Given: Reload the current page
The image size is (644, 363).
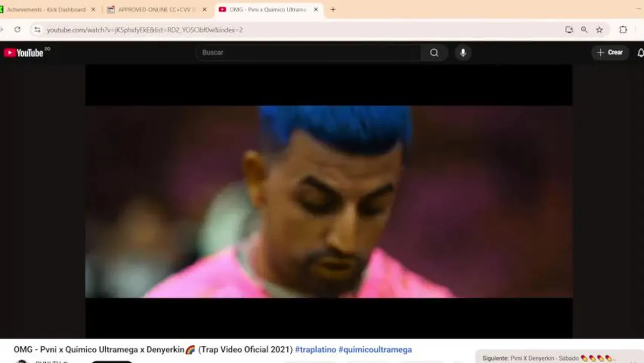Looking at the screenshot, I should [x=18, y=30].
